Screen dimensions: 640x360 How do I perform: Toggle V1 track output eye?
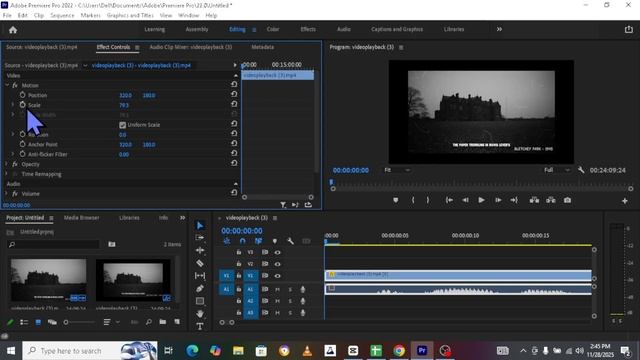pos(278,276)
